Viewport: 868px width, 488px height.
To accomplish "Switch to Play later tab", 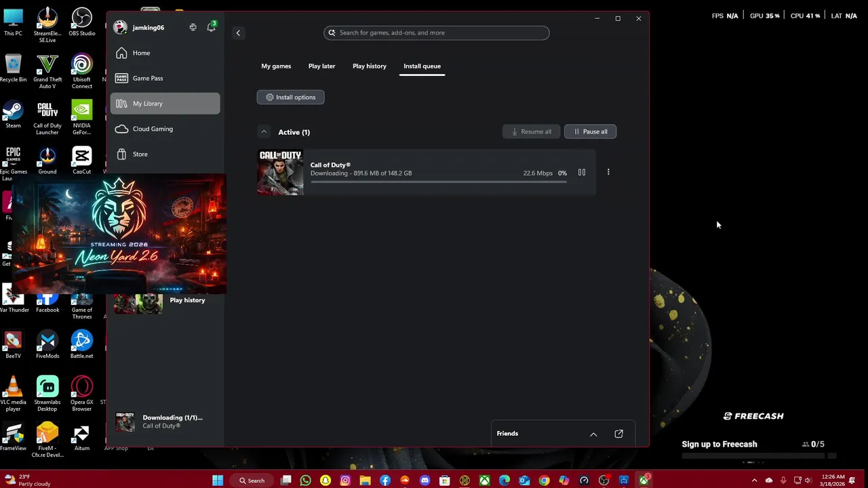I will click(x=321, y=66).
